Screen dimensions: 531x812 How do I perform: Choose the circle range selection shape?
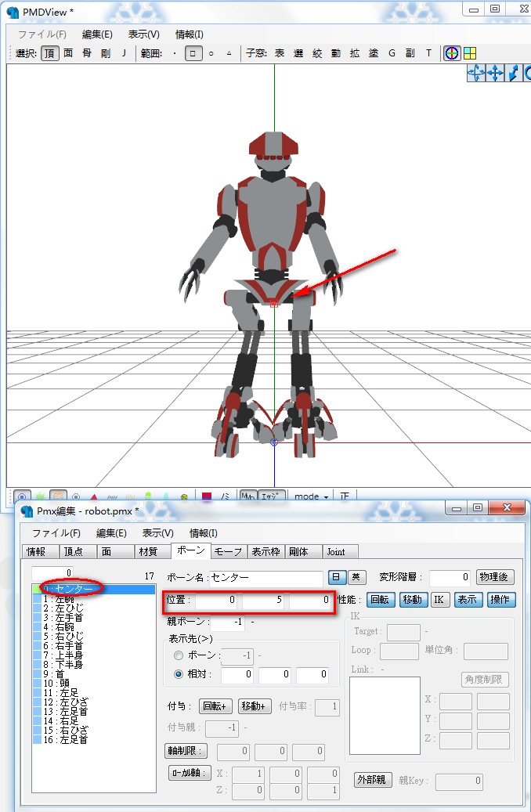(x=211, y=53)
